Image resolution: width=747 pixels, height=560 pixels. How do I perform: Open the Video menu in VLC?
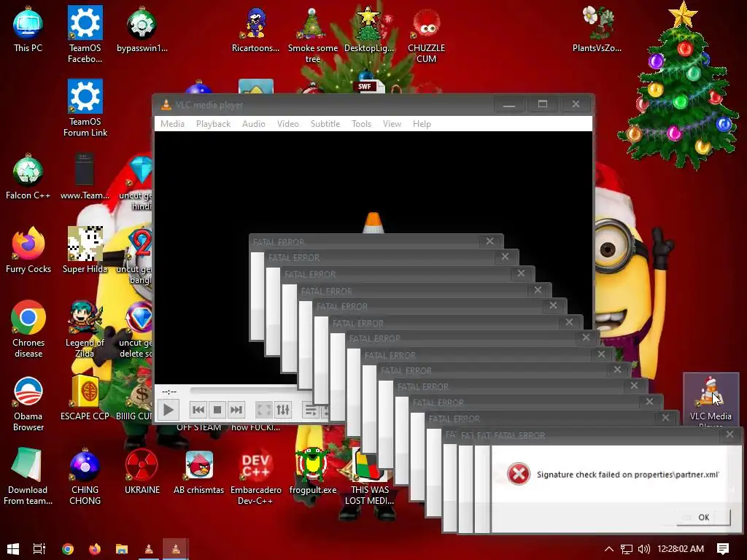[287, 124]
